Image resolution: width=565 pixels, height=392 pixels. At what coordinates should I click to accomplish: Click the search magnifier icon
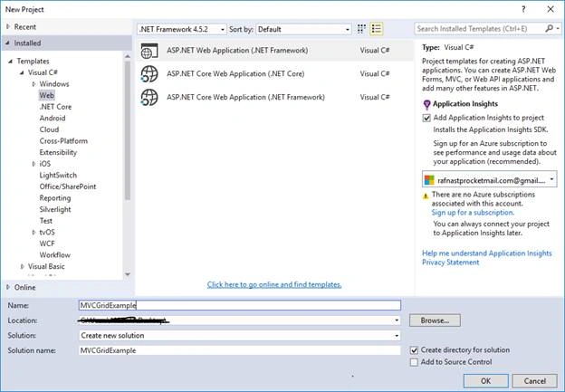click(549, 28)
